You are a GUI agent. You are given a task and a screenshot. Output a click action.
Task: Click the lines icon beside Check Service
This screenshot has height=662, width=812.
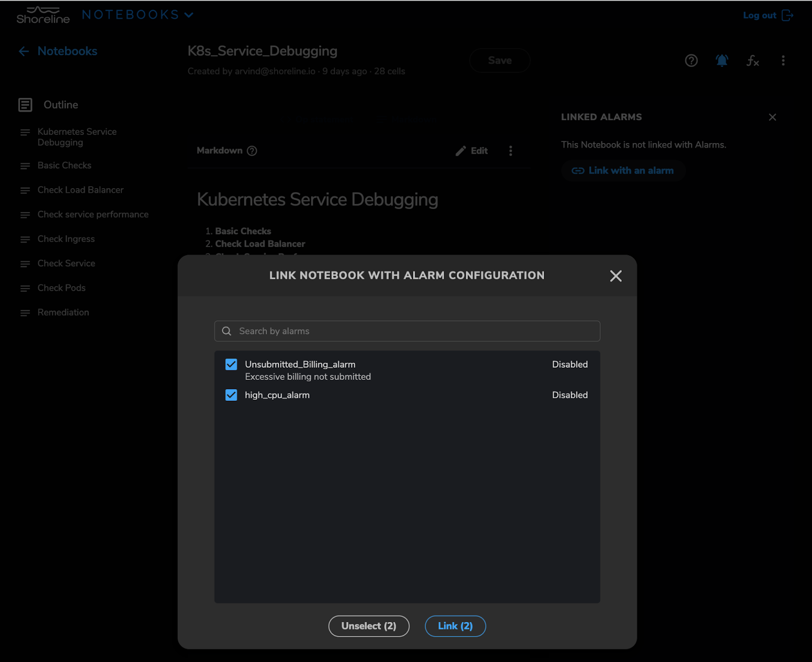25,264
